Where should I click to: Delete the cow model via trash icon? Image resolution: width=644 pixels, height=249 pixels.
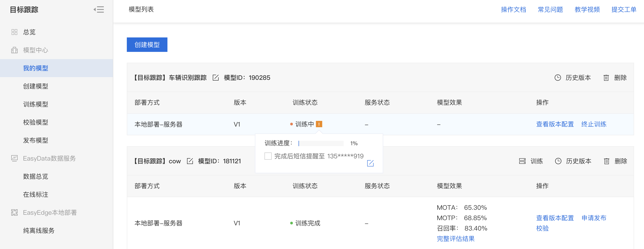[x=615, y=161]
